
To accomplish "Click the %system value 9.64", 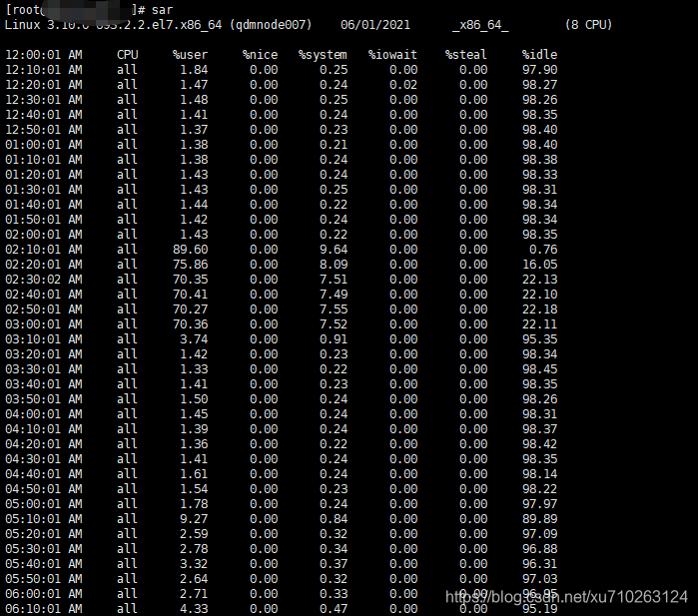I will pos(334,250).
